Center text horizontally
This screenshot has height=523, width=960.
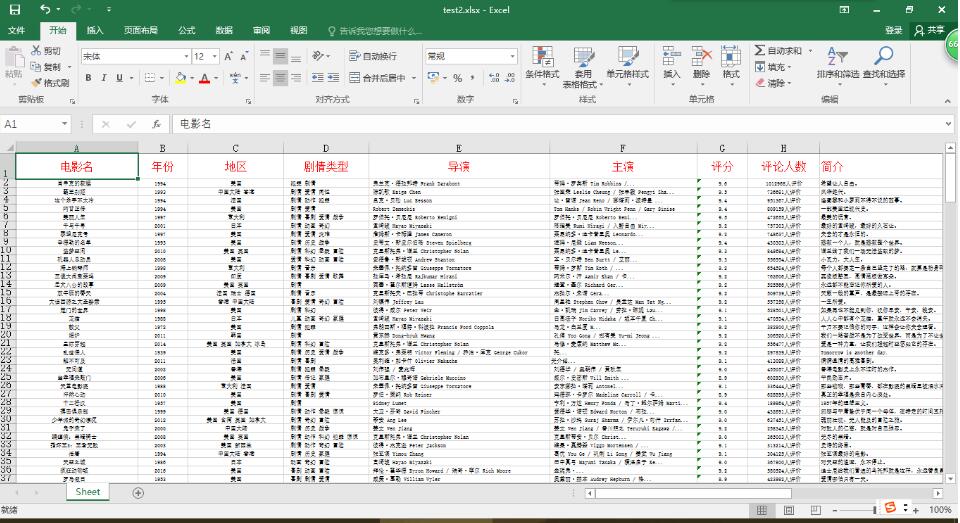[280, 78]
